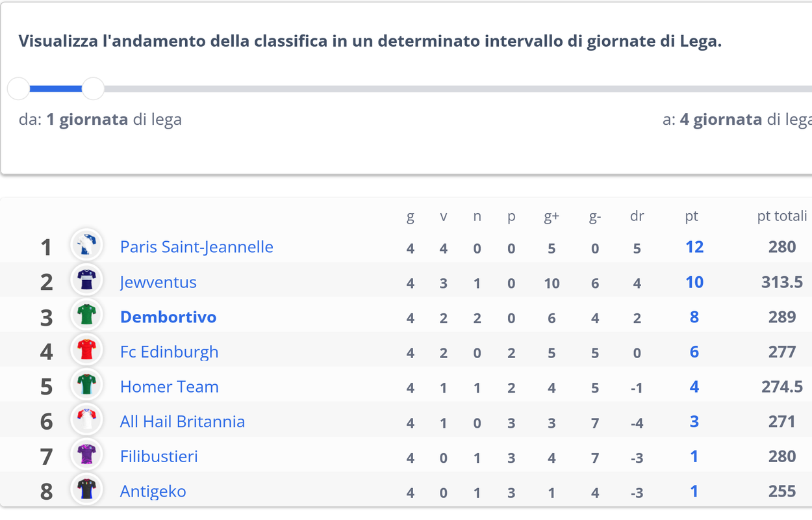Click Homer Team jersey icon

pyautogui.click(x=86, y=385)
